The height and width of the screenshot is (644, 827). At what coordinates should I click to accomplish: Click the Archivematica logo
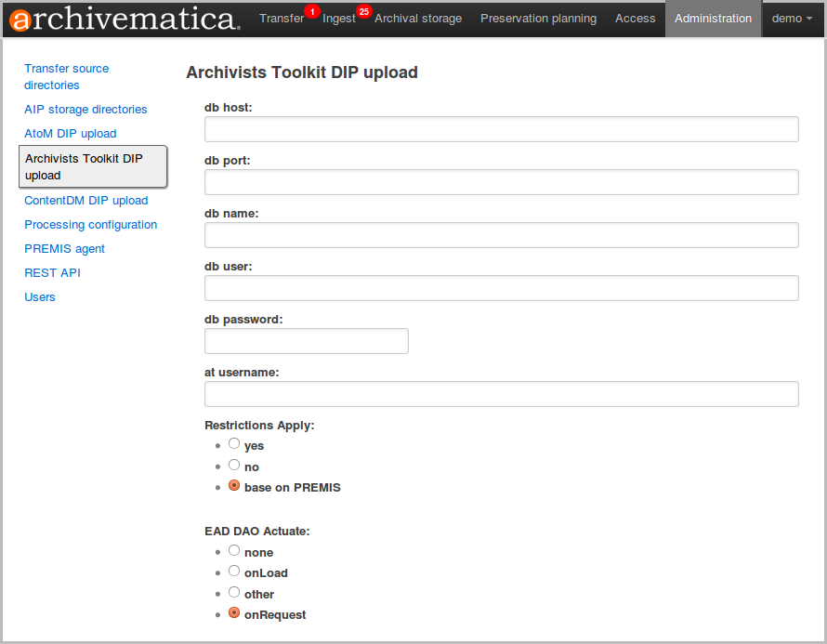click(x=125, y=19)
